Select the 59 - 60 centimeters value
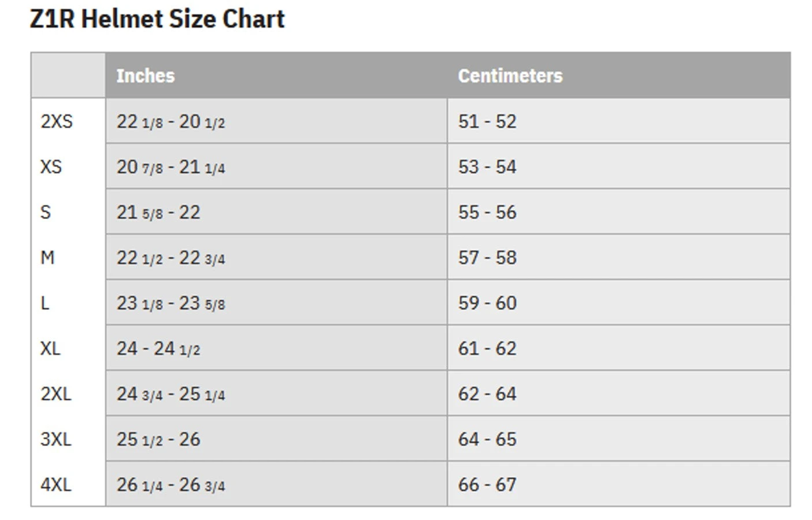 tap(487, 303)
